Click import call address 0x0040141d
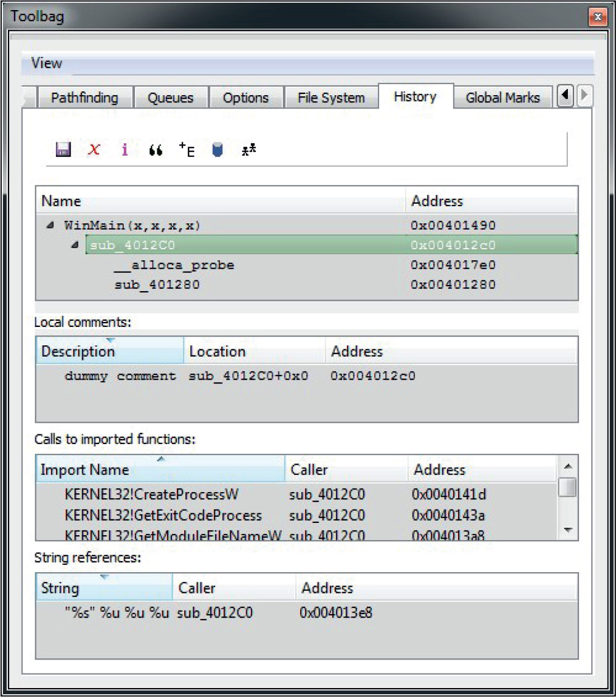The image size is (616, 697). point(449,494)
